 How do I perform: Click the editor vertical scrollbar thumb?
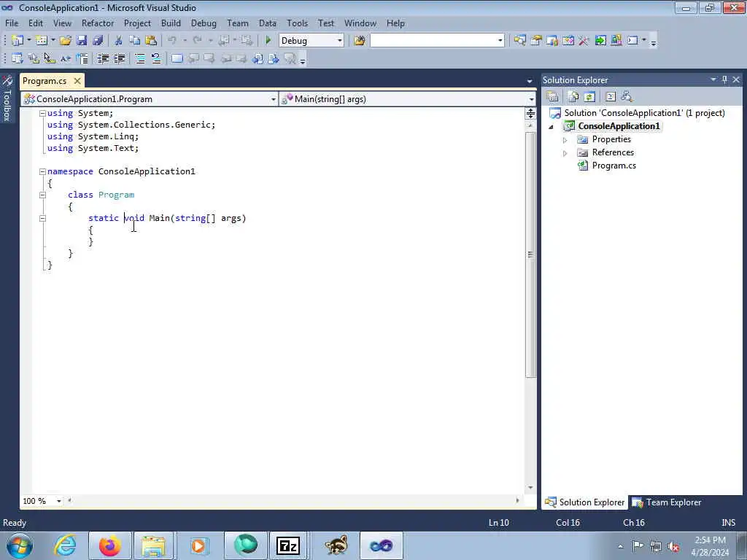(x=530, y=254)
